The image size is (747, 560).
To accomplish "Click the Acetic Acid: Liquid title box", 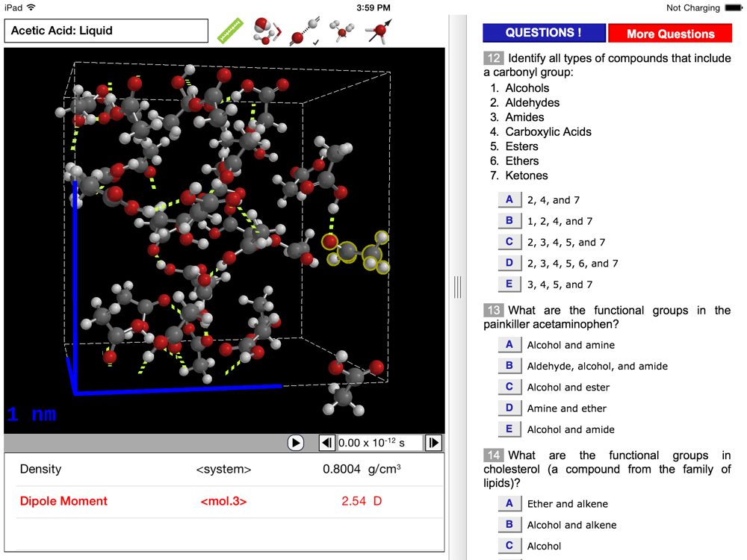I will point(106,31).
